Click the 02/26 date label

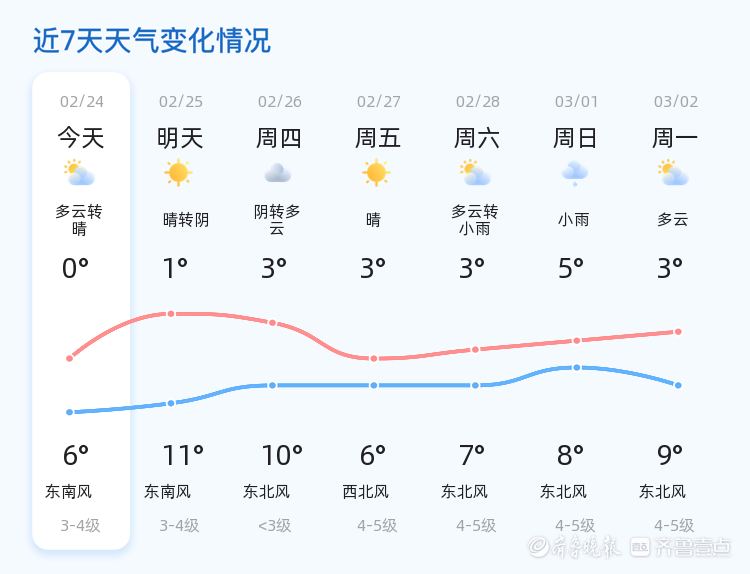[279, 101]
